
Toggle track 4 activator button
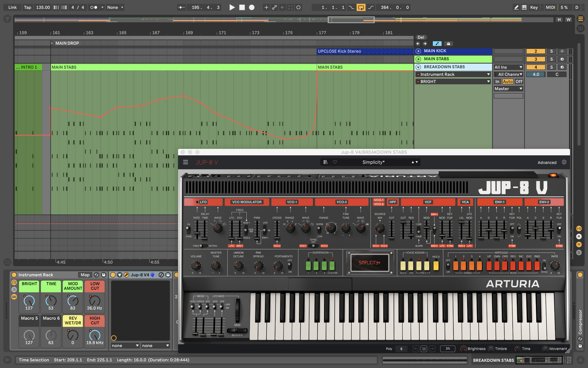(x=536, y=67)
